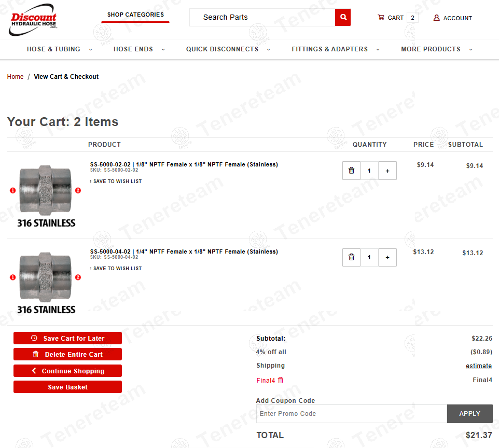The height and width of the screenshot is (448, 499).
Task: Click the red Final4 coupon label
Action: (x=266, y=381)
